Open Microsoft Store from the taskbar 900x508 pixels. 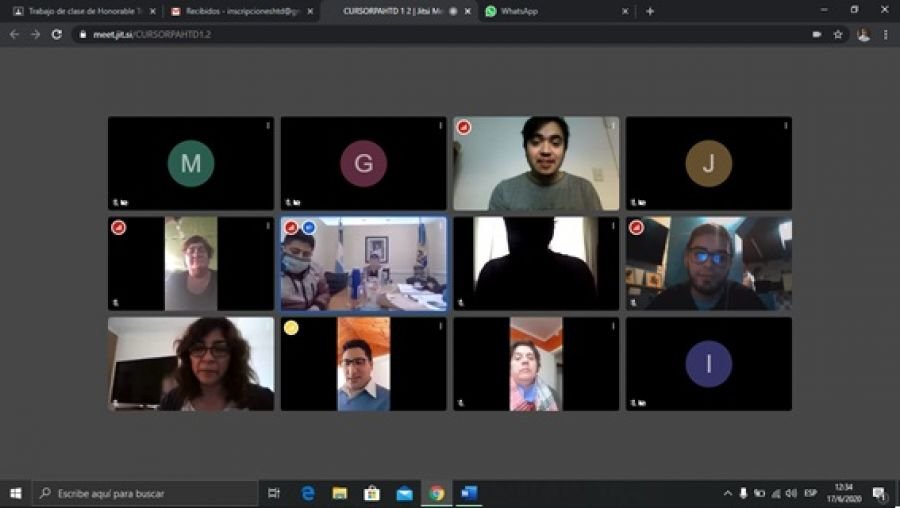(x=372, y=493)
